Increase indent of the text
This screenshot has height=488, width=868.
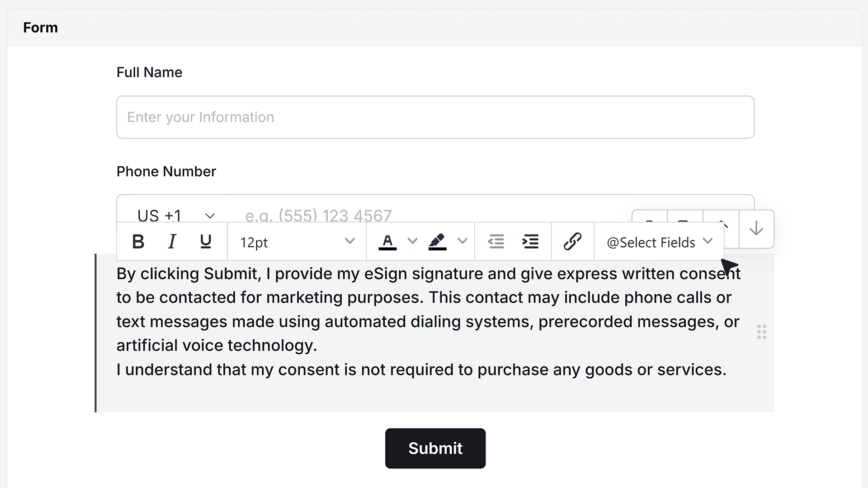click(x=530, y=242)
